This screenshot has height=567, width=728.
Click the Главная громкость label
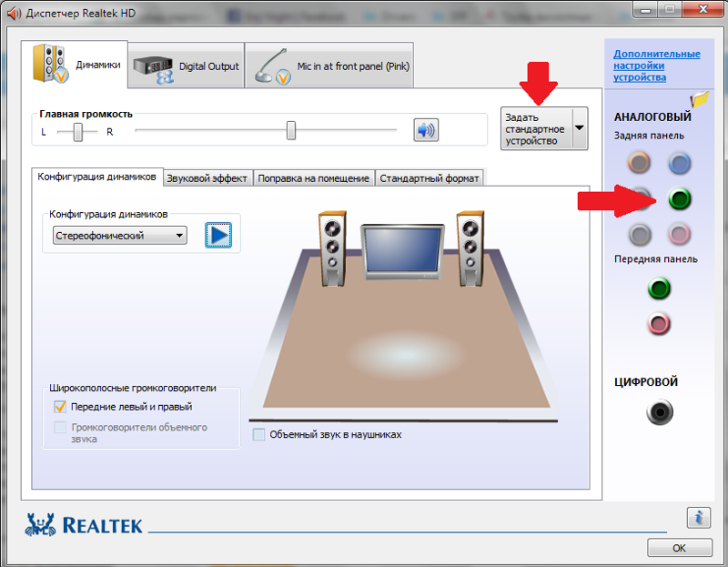click(86, 114)
